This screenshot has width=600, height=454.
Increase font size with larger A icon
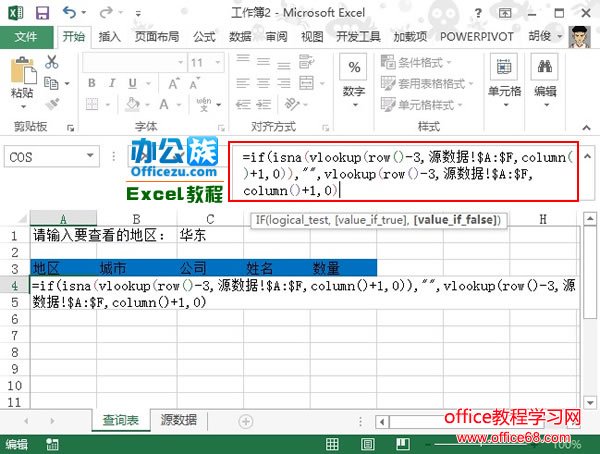click(x=174, y=83)
